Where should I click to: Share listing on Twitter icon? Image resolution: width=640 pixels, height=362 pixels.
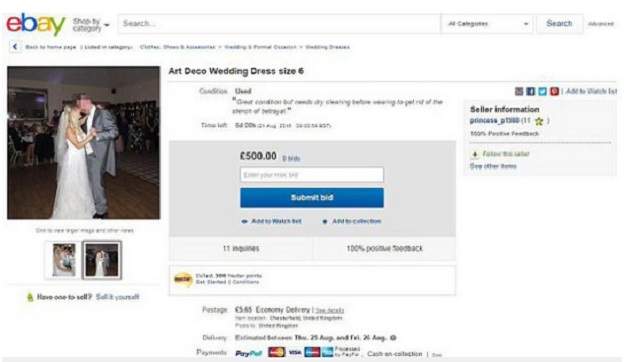(x=542, y=91)
